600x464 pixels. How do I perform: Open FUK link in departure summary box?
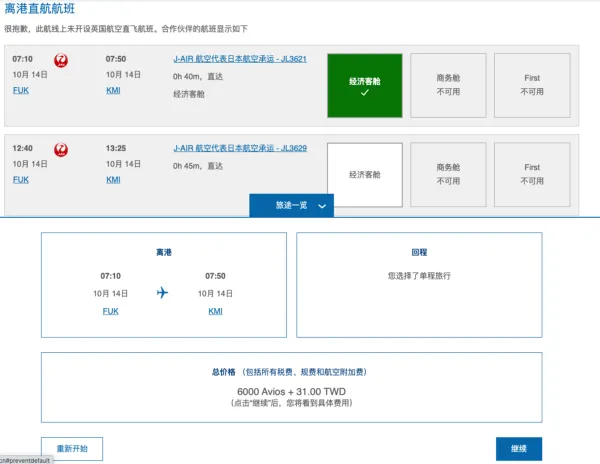pyautogui.click(x=111, y=311)
